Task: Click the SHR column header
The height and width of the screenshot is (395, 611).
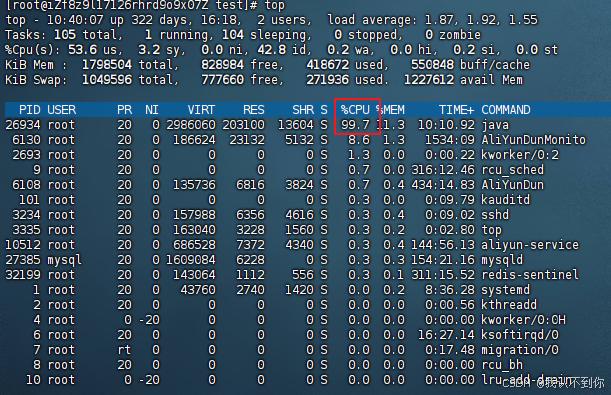Action: click(x=303, y=110)
